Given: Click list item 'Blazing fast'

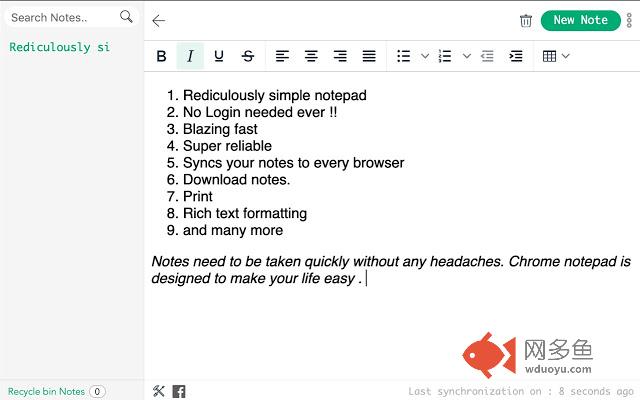Looking at the screenshot, I should coord(220,129).
